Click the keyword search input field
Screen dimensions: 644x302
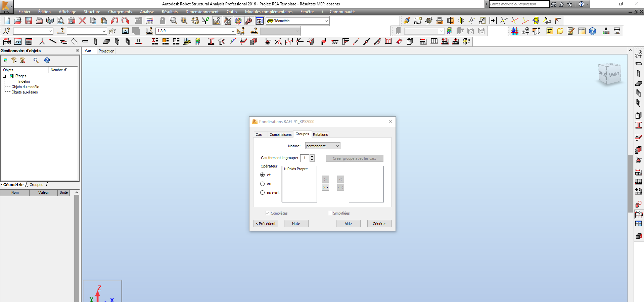[519, 4]
